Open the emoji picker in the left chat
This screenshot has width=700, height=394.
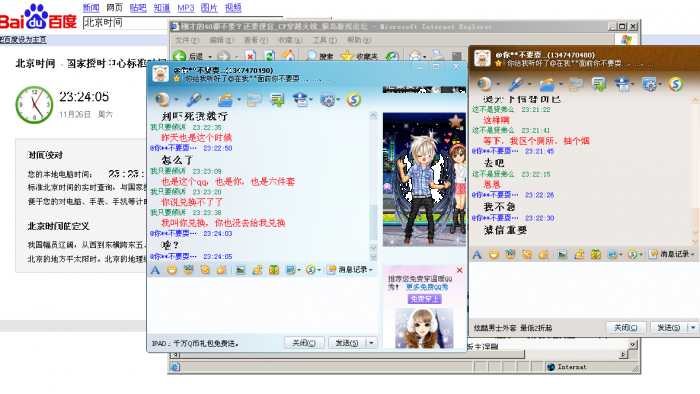172,270
